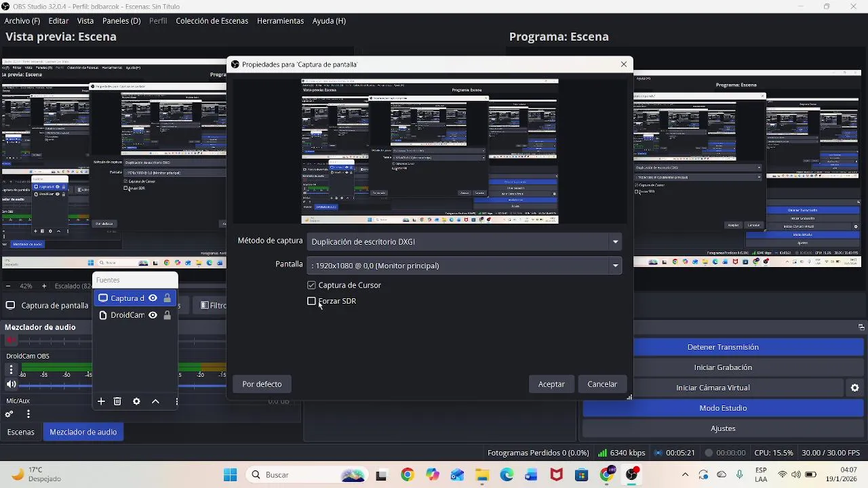The image size is (868, 488).
Task: Reset properties with Por defecto button
Action: (x=262, y=384)
